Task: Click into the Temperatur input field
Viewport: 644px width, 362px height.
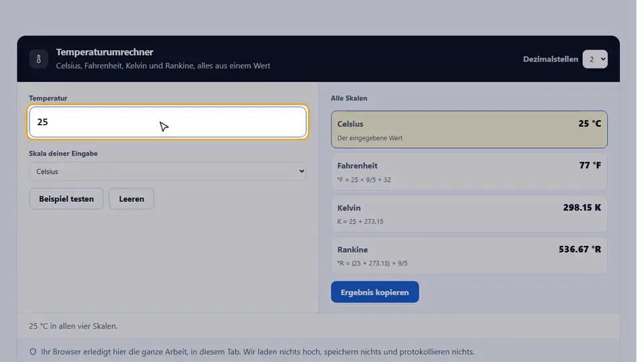Action: [x=168, y=122]
